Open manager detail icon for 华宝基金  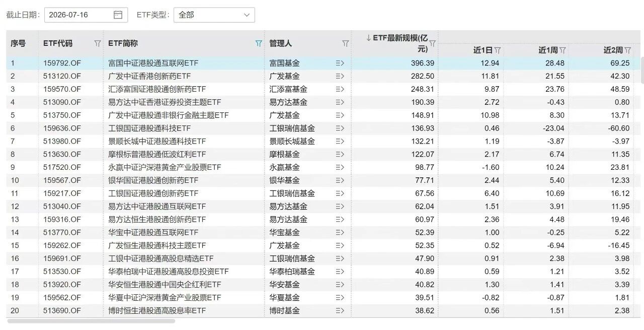[340, 232]
